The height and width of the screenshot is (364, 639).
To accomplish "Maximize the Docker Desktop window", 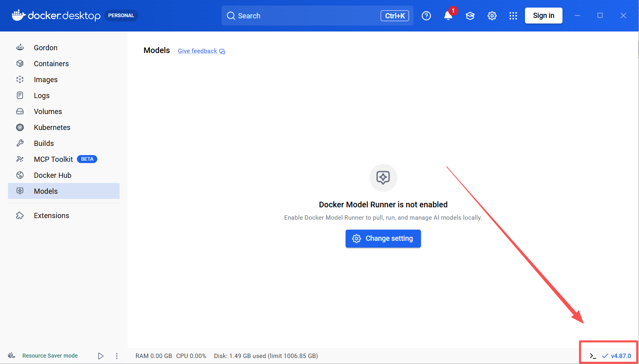I will pos(600,16).
